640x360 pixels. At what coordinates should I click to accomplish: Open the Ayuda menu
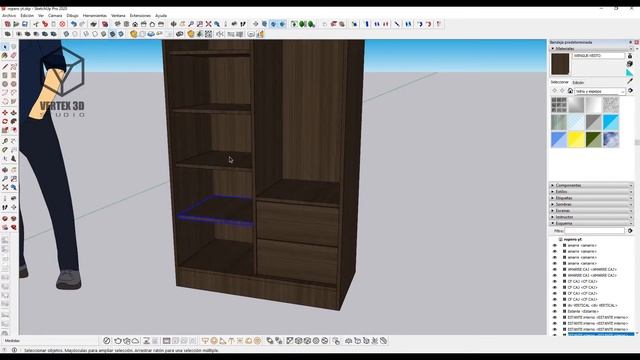[161, 16]
